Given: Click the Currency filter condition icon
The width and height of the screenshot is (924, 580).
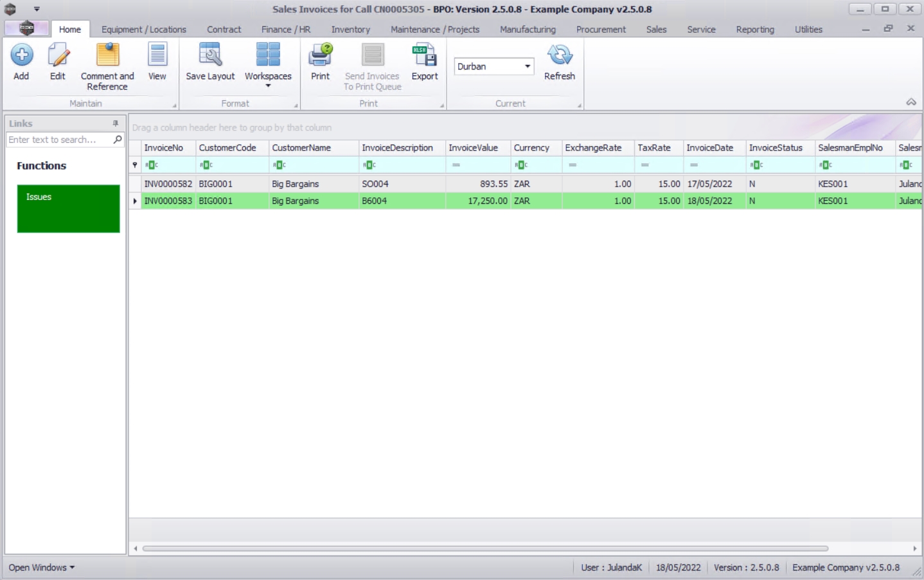Looking at the screenshot, I should (x=520, y=165).
